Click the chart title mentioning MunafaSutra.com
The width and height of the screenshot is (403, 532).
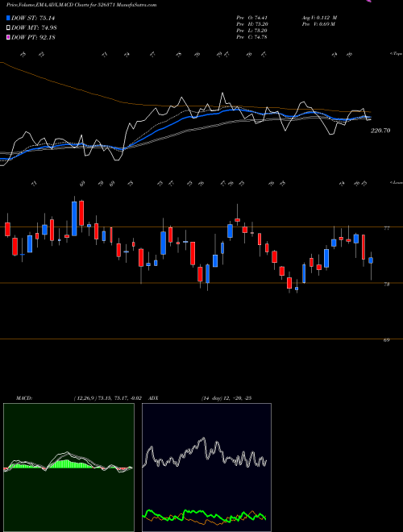pos(81,5)
